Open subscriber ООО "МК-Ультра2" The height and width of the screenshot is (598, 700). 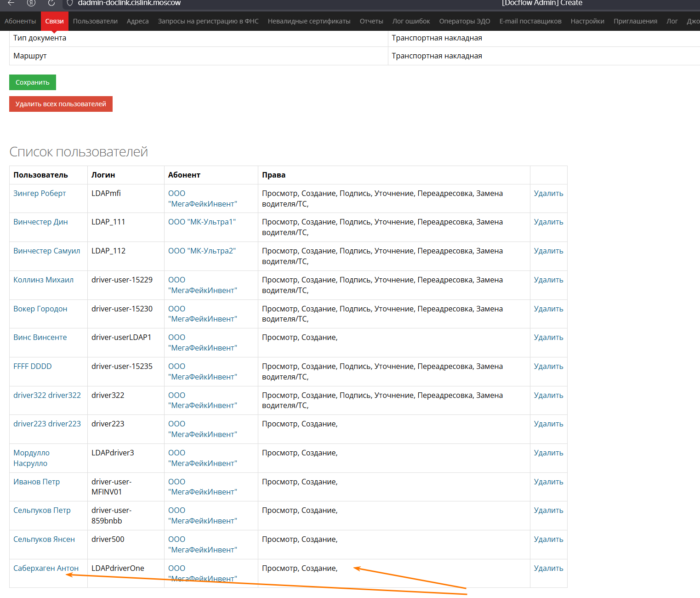[x=202, y=251]
